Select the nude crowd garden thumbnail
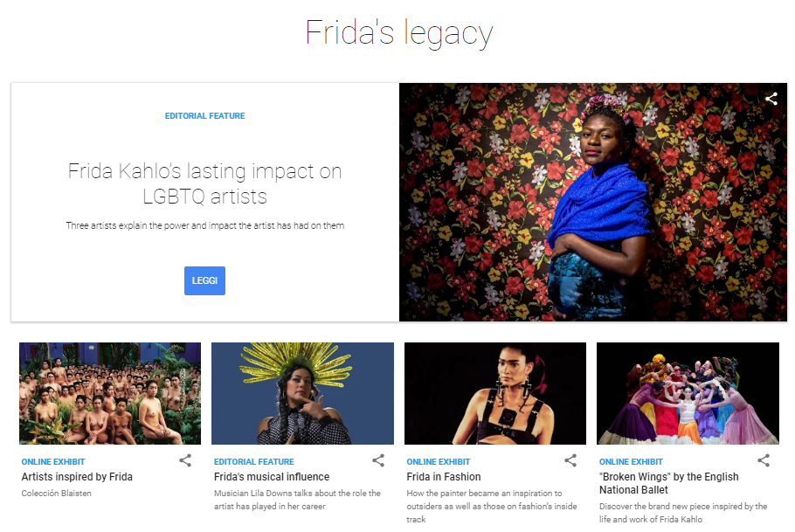This screenshot has height=532, width=795. (110, 394)
